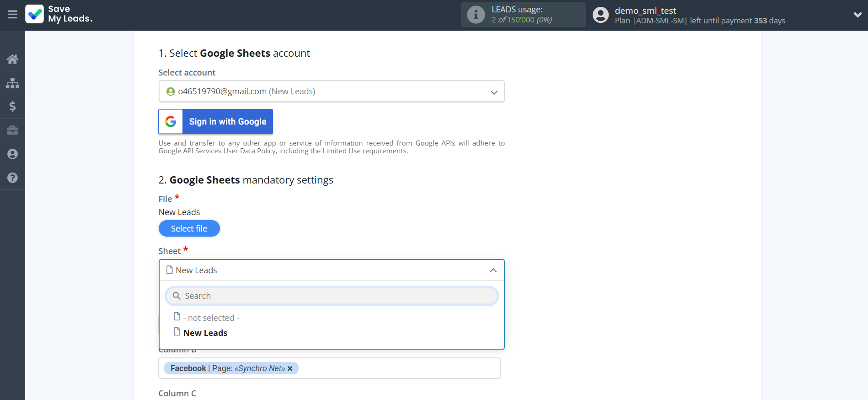Click the LEADS usage info icon
Image resolution: width=868 pixels, height=400 pixels.
click(476, 15)
